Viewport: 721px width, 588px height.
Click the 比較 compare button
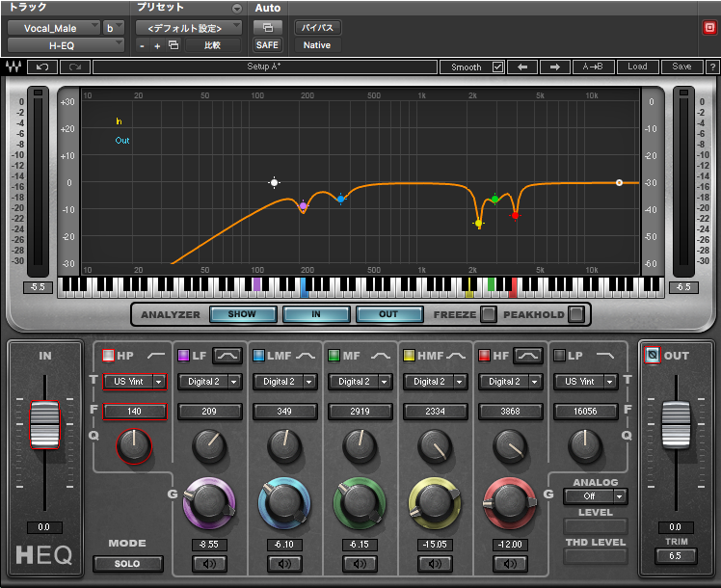(212, 45)
